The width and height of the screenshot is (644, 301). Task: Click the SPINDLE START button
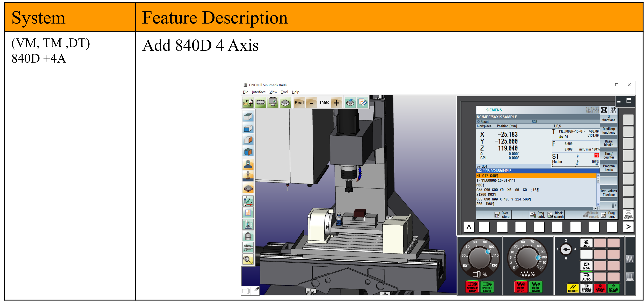487,287
